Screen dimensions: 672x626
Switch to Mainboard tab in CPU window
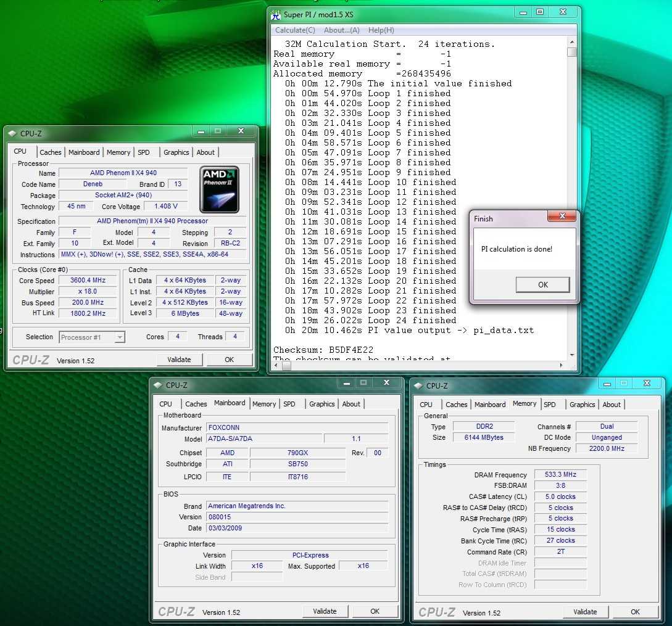point(84,152)
